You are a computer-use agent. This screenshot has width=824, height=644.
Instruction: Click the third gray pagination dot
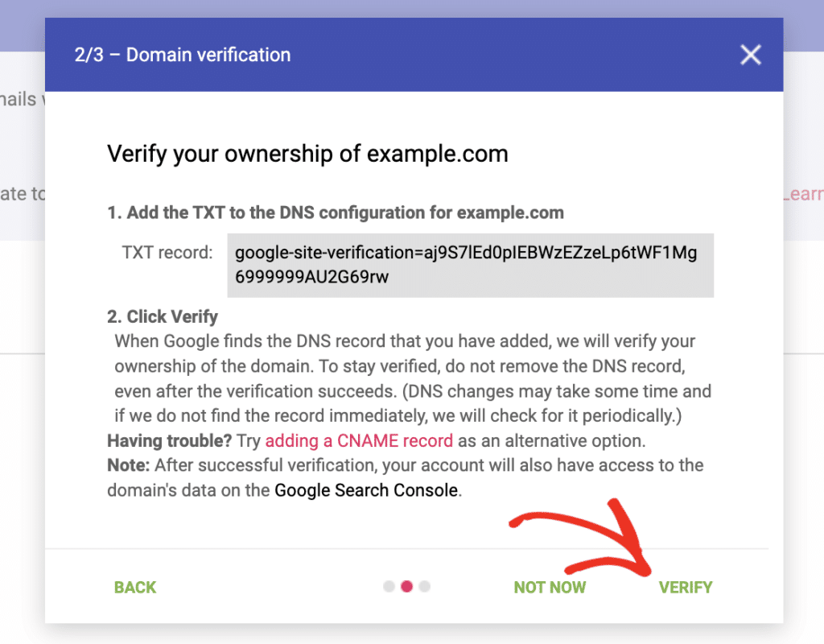point(424,586)
